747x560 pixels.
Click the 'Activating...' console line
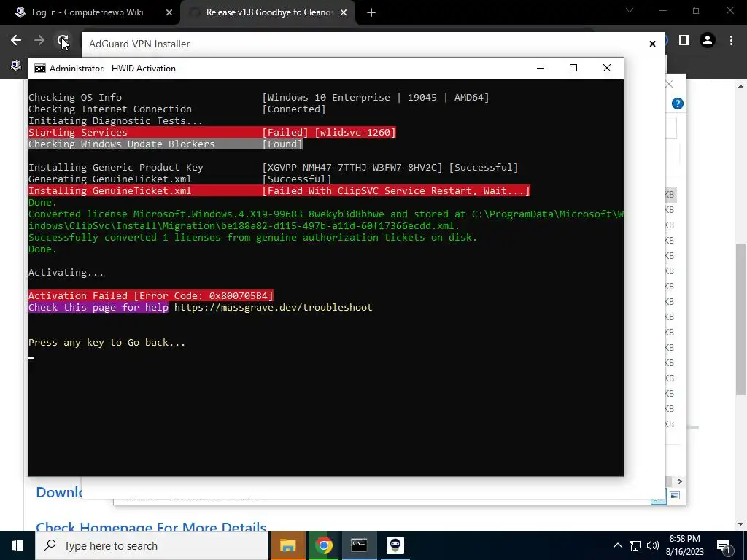(x=66, y=273)
